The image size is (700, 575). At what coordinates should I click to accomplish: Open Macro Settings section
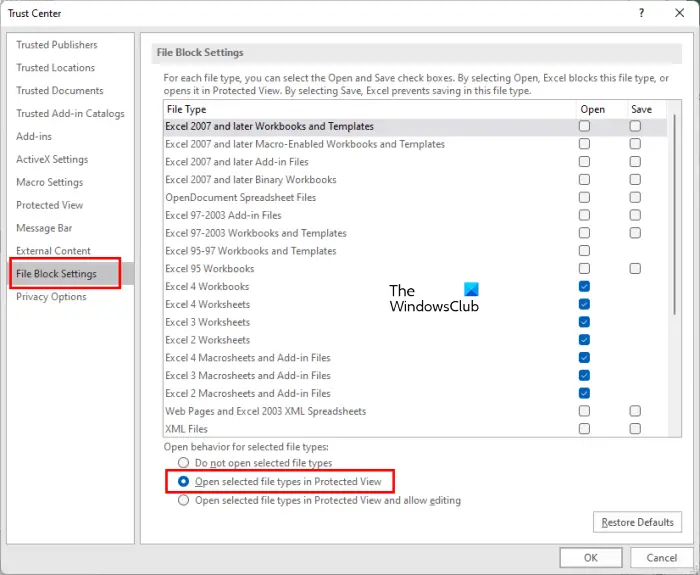click(50, 182)
